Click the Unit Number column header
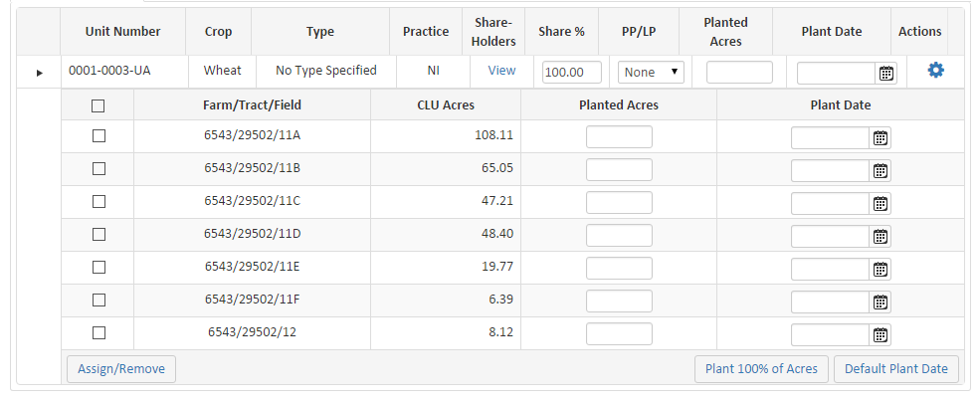980x403 pixels. point(122,32)
